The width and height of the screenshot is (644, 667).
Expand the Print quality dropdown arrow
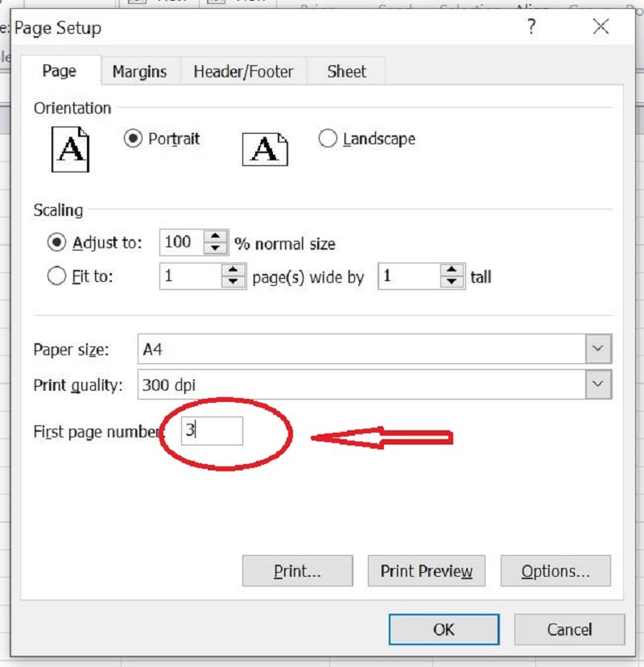598,384
